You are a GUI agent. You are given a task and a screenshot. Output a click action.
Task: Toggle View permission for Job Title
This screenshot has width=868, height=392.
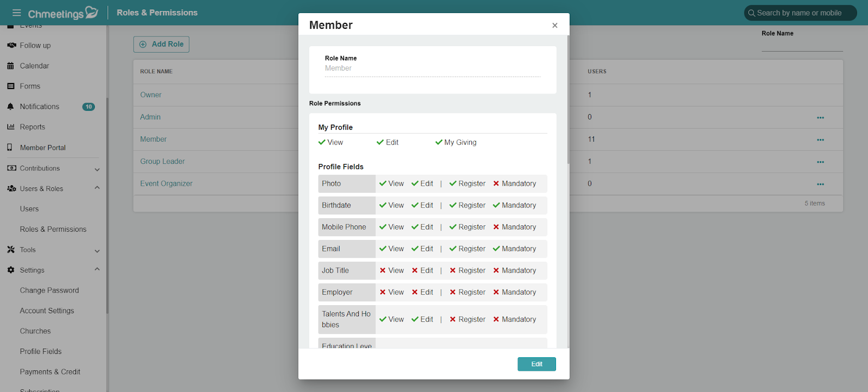(x=392, y=270)
